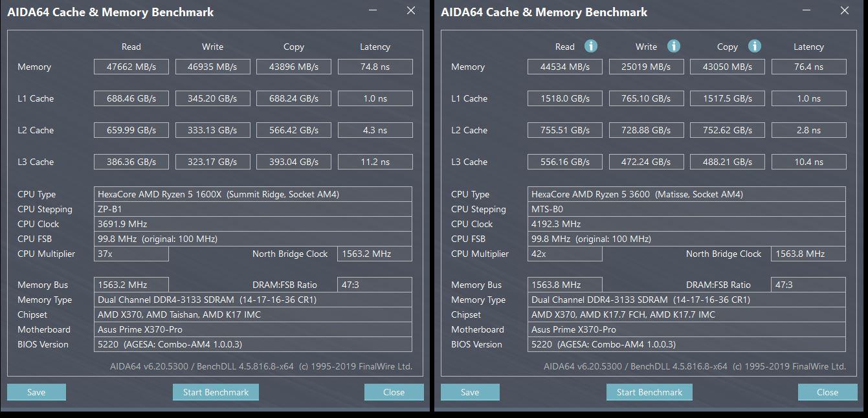
Task: Select L2 Cache Latency value 2.8 ns
Action: (809, 130)
